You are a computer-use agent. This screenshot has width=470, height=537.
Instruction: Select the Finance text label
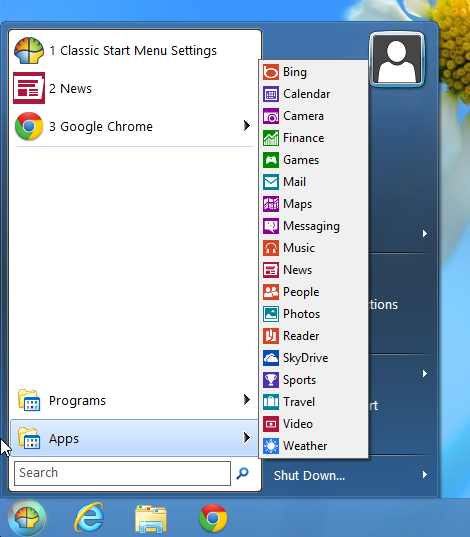tap(304, 138)
